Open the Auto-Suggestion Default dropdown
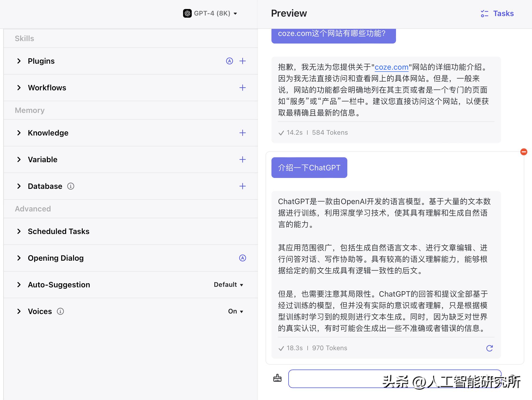 (228, 285)
